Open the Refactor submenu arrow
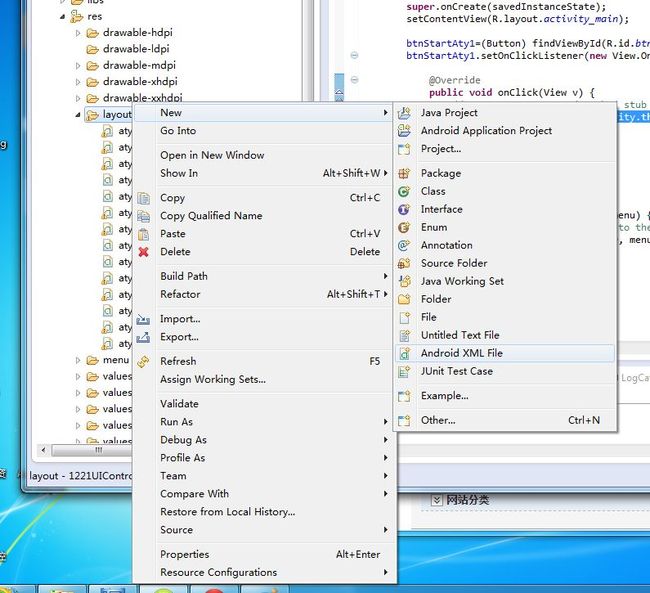The width and height of the screenshot is (650, 593). (x=386, y=294)
